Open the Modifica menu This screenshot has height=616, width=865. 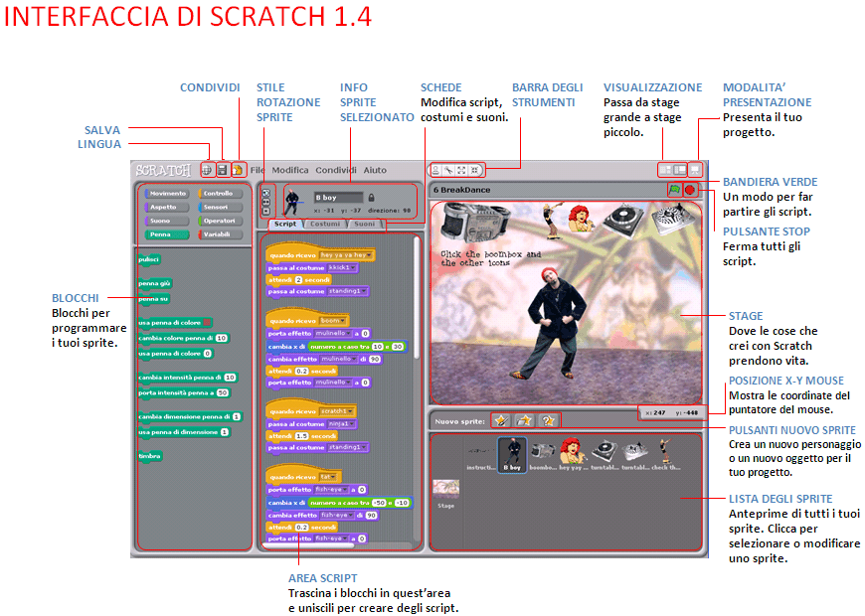[290, 170]
